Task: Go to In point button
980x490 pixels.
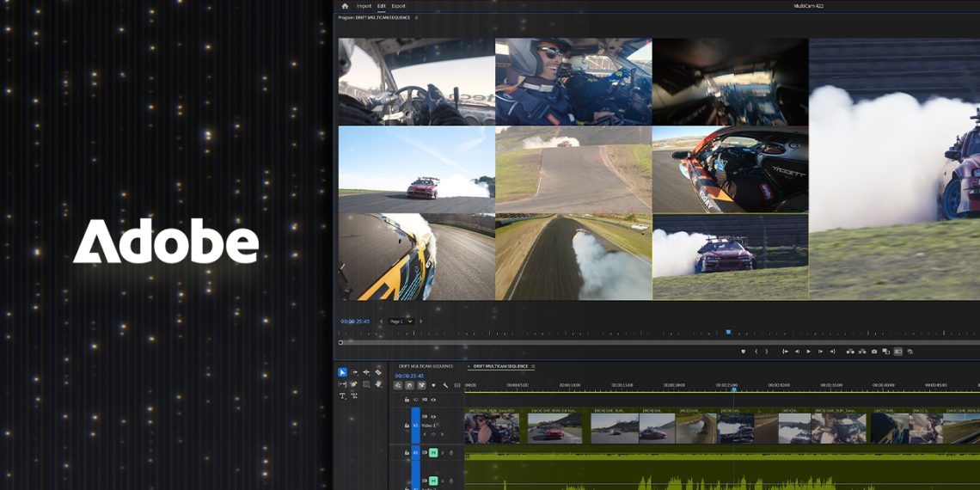Action: pos(785,352)
